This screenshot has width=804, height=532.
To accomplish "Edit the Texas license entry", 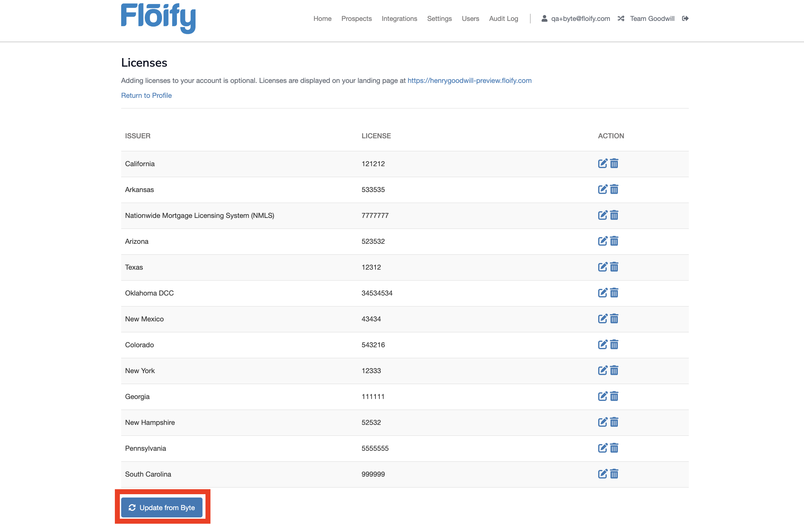I will (602, 267).
